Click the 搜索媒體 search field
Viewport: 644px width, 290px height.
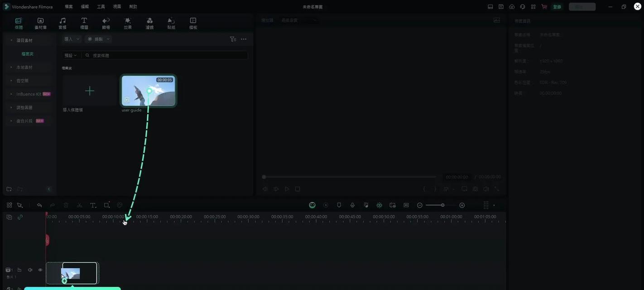tap(165, 55)
